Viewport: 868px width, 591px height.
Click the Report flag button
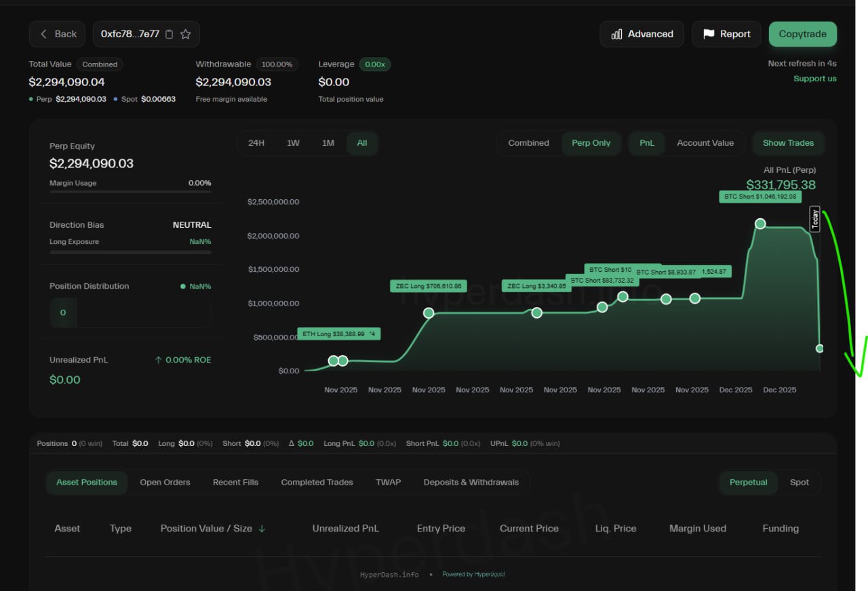pyautogui.click(x=726, y=34)
